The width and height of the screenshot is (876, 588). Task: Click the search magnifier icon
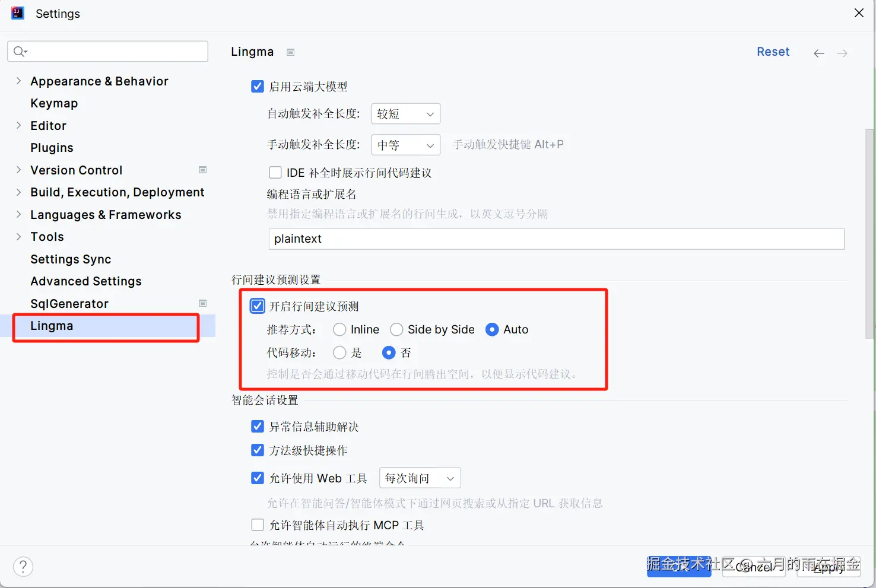tap(20, 52)
